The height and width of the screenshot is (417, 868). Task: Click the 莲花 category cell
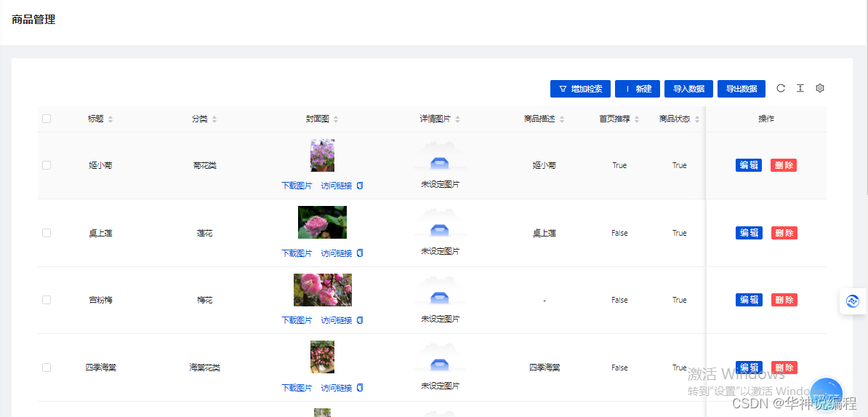click(205, 234)
